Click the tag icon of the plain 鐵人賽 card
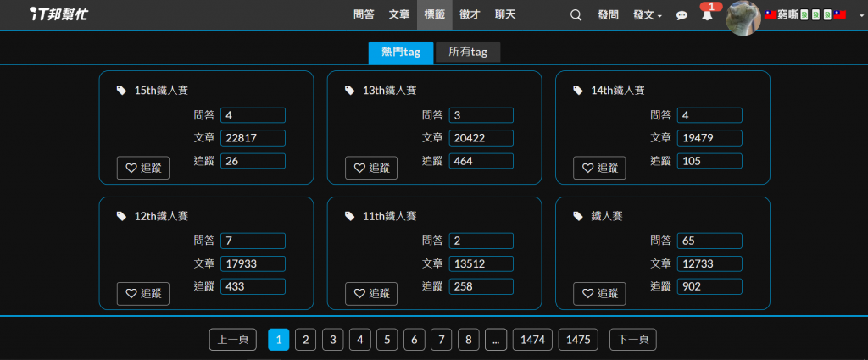Screen dimensions: 868x360 [578, 216]
